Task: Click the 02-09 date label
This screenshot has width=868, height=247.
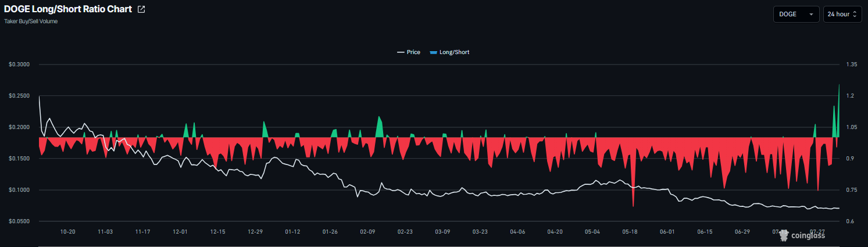Action: click(x=367, y=231)
